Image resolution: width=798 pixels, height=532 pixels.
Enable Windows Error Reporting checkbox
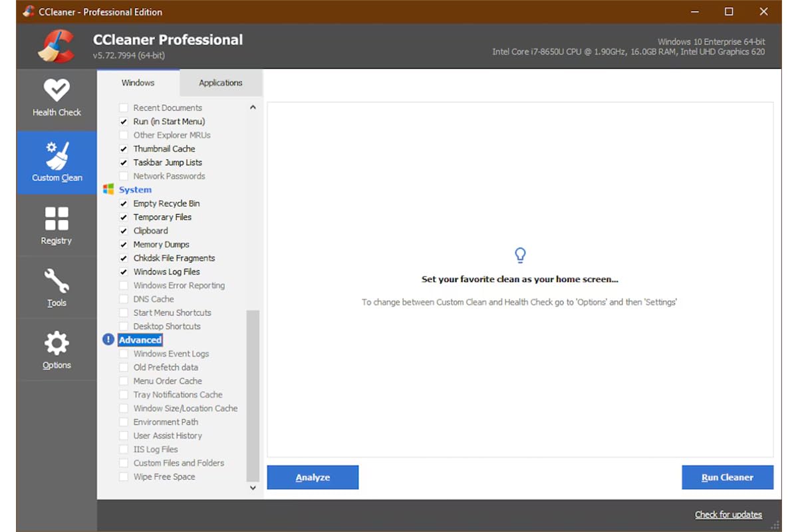(x=124, y=285)
